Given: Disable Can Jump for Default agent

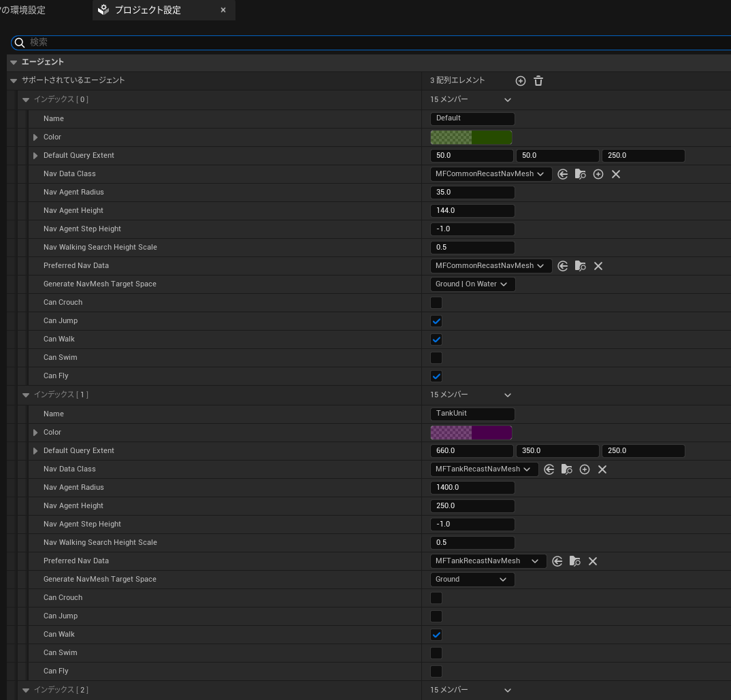Looking at the screenshot, I should (x=436, y=321).
